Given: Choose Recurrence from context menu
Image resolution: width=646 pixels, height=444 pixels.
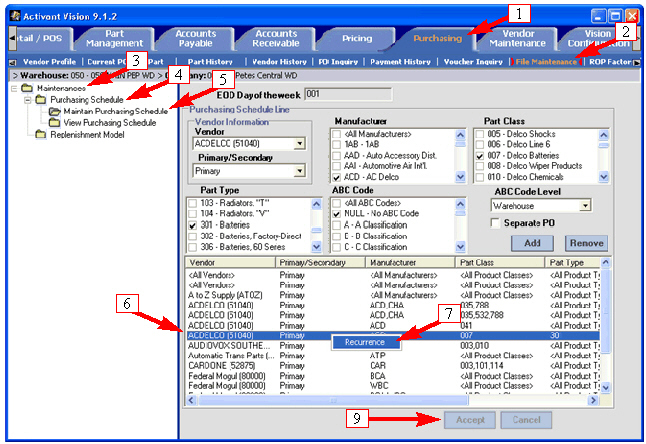Looking at the screenshot, I should (x=365, y=342).
